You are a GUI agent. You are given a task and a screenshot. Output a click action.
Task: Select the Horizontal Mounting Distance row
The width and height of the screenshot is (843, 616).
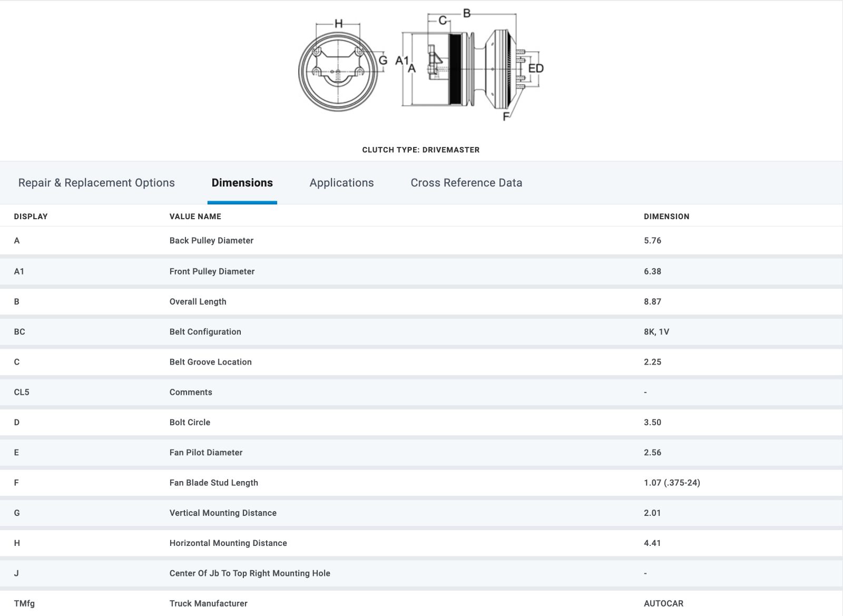(228, 543)
